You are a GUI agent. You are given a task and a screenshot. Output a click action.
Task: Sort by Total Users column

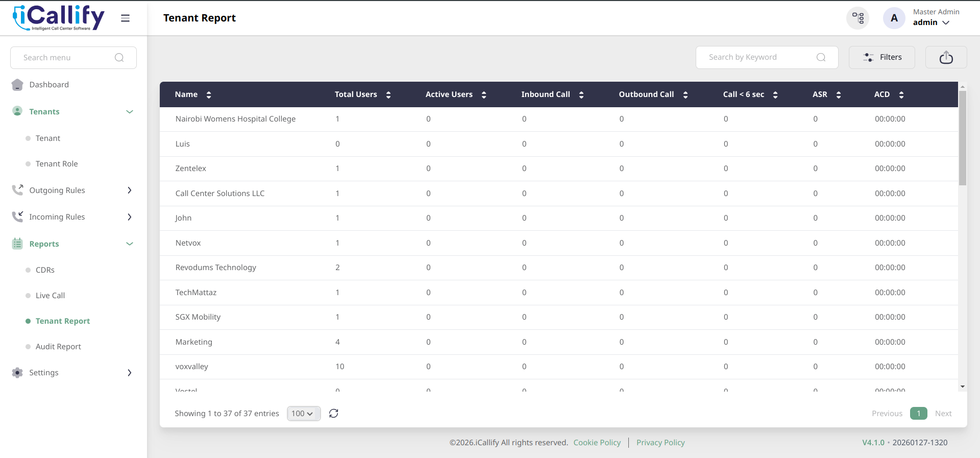pyautogui.click(x=388, y=95)
